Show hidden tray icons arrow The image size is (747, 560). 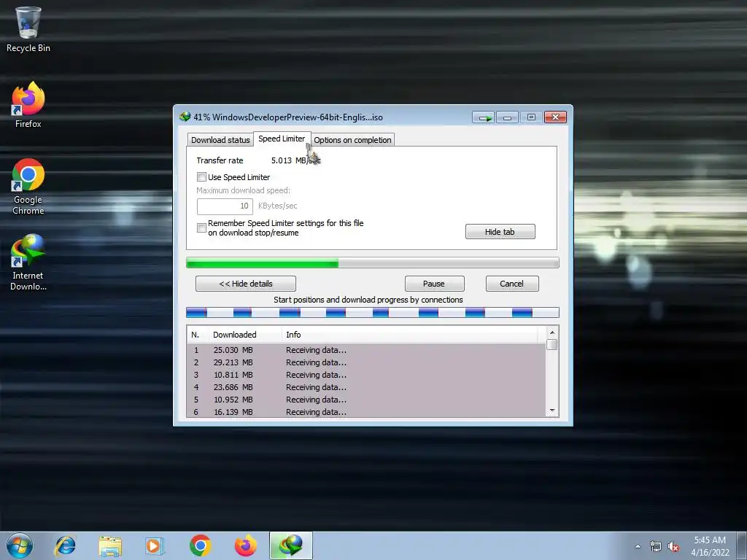pyautogui.click(x=638, y=546)
